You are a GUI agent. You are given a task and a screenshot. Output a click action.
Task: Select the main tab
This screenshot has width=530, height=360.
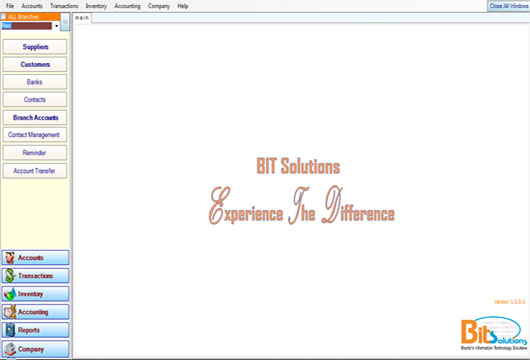[82, 18]
